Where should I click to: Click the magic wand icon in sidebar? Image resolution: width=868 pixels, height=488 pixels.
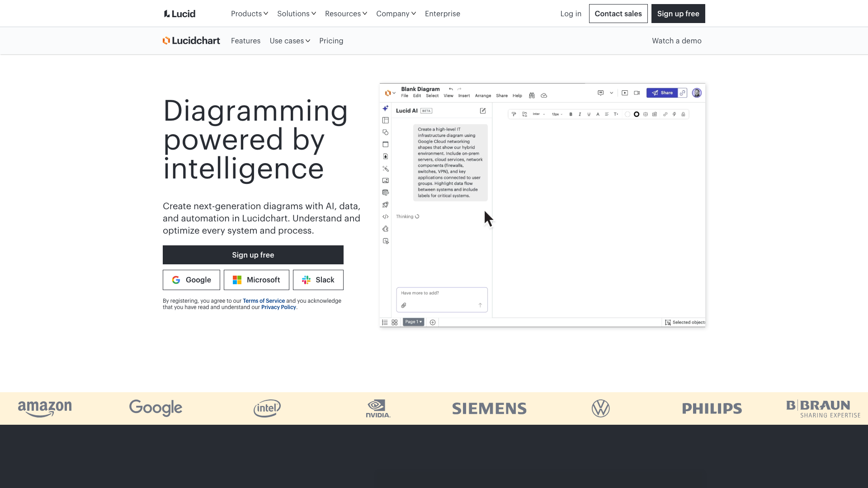pos(385,169)
